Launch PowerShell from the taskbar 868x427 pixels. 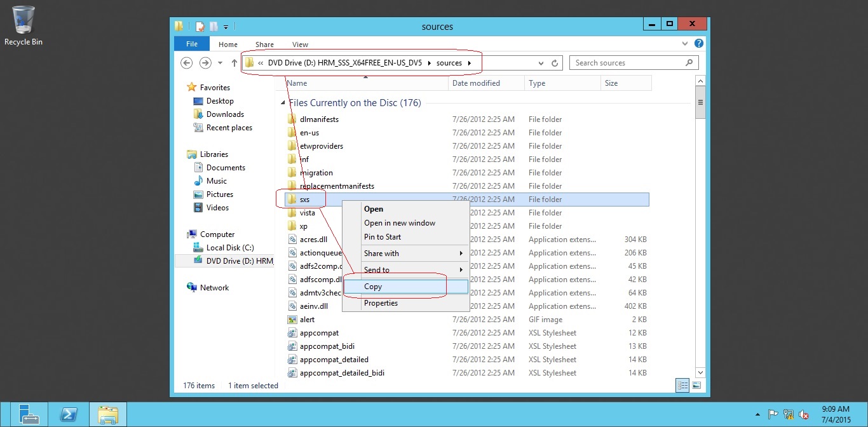69,414
